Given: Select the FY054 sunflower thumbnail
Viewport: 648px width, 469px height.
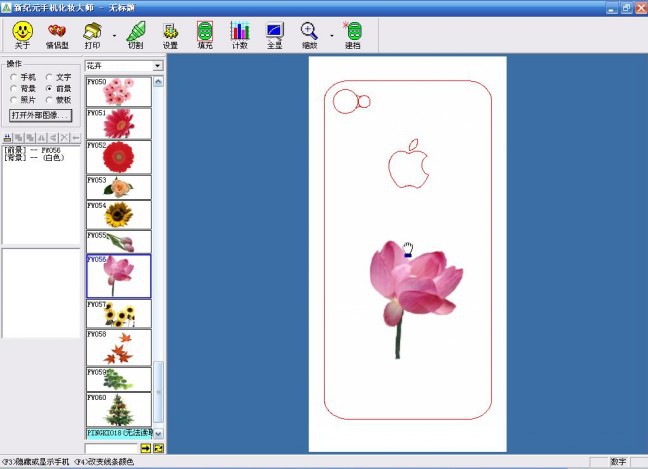Looking at the screenshot, I should tap(118, 214).
